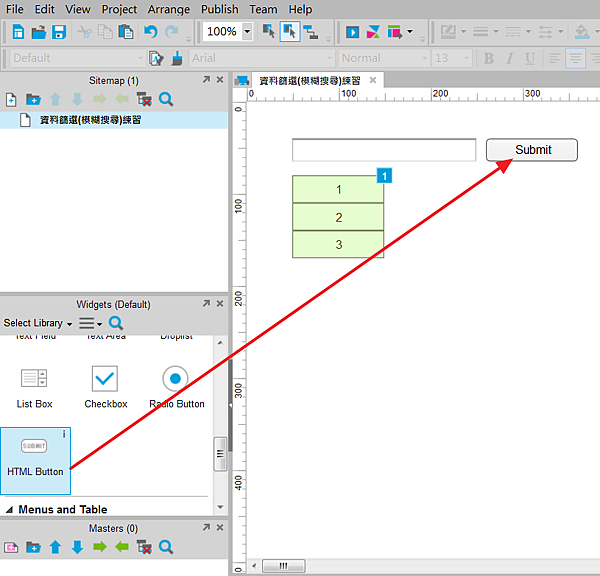Open the Project menu
The height and width of the screenshot is (576, 600).
coord(119,9)
